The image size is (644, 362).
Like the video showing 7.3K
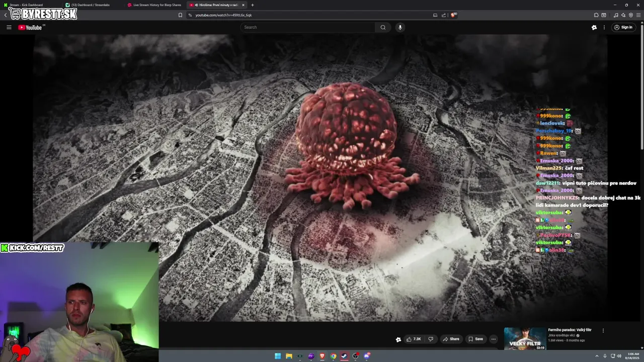pos(414,339)
